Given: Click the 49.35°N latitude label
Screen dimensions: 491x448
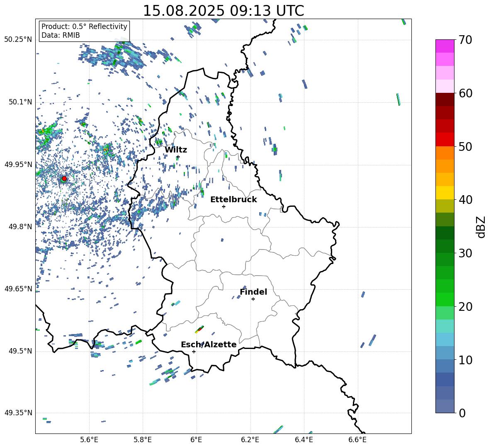Looking at the screenshot, I should tap(18, 413).
